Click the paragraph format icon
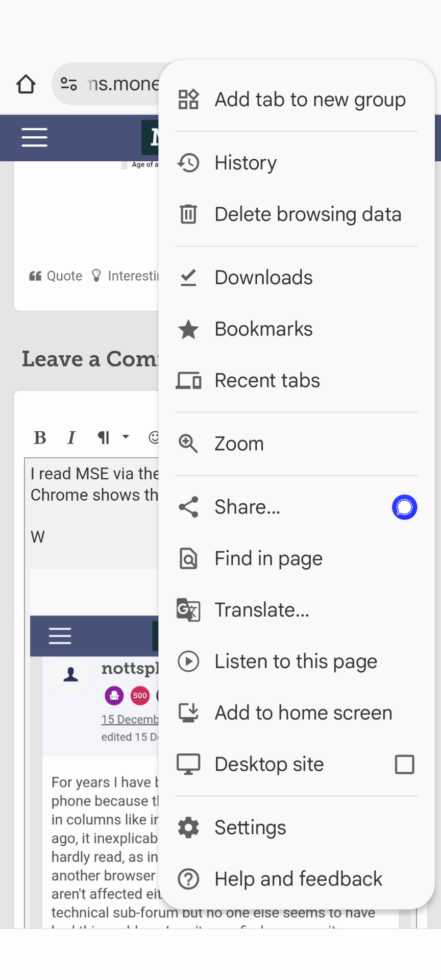 [x=104, y=437]
